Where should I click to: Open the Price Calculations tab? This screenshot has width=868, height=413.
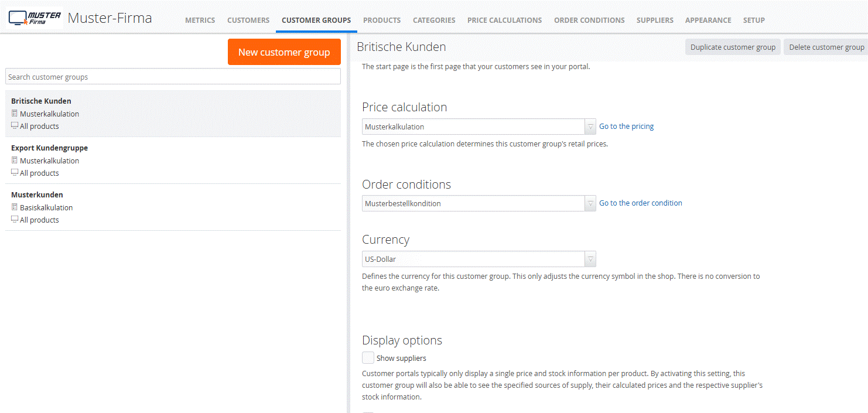click(x=504, y=20)
